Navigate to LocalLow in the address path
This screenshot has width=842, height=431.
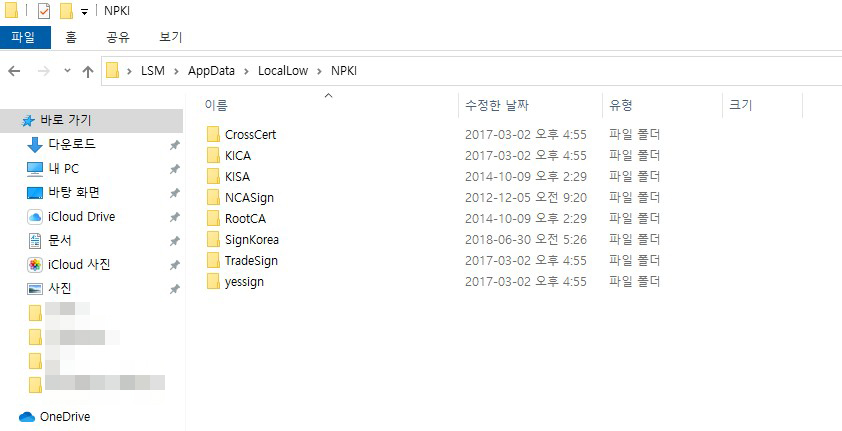[283, 71]
